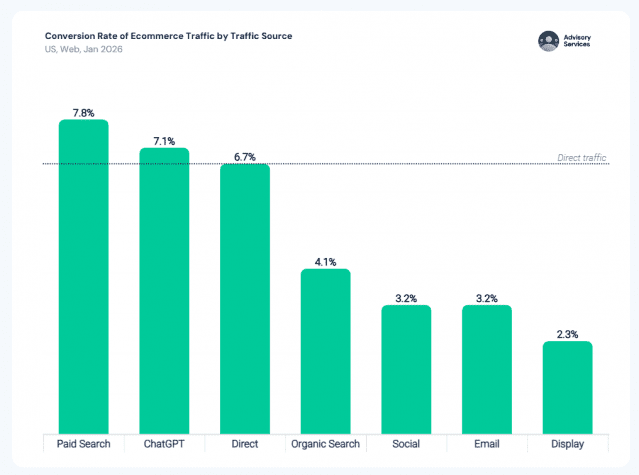Select the Email green bar
This screenshot has height=475, width=639.
[x=487, y=368]
